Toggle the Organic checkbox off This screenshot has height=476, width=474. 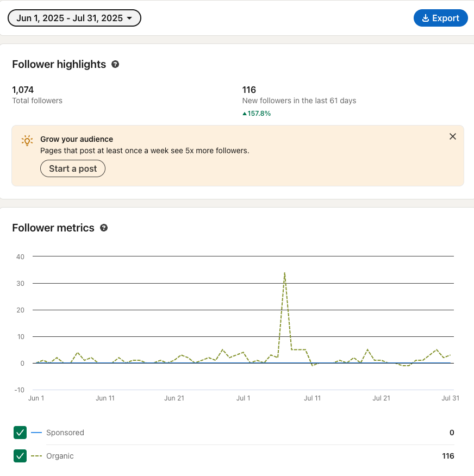pos(20,456)
